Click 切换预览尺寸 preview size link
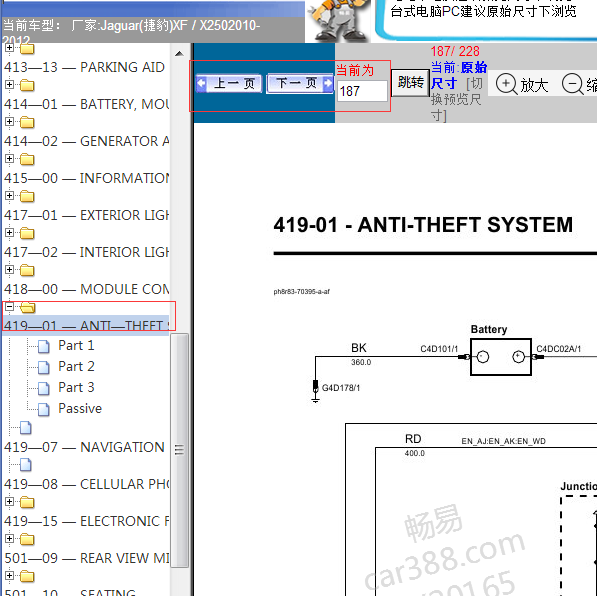Screen dimensions: 597x596 click(x=457, y=99)
